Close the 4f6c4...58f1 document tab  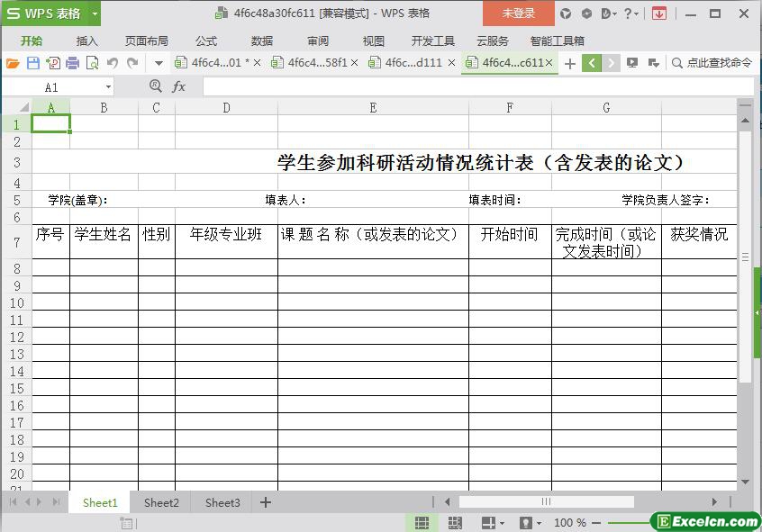pos(354,63)
